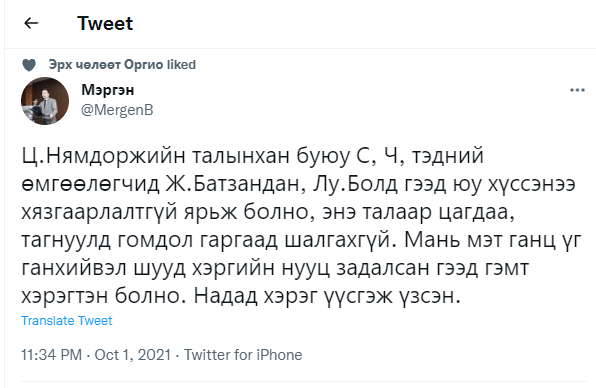The width and height of the screenshot is (596, 388).
Task: Click the Translate Tweet link
Action: click(67, 321)
